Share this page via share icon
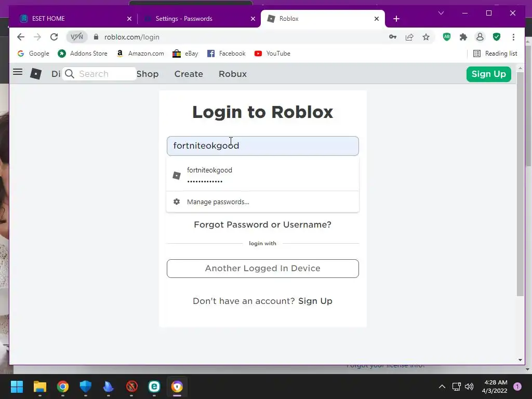 (x=409, y=37)
